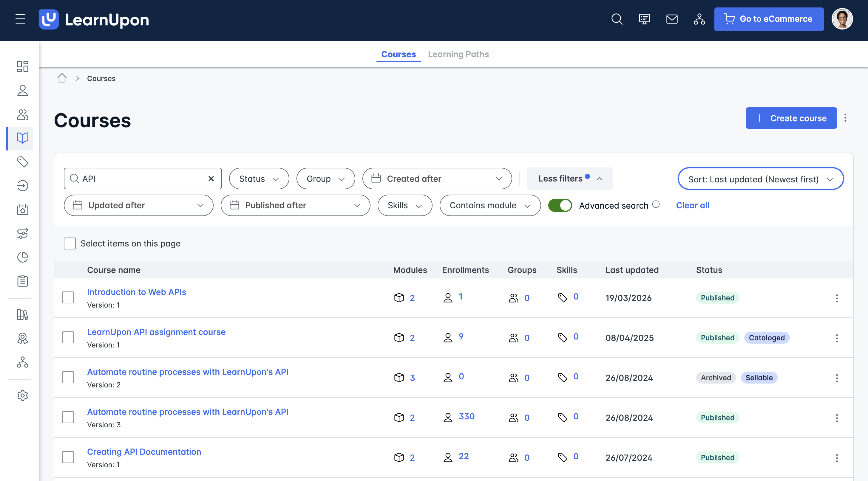Select the Archived Automate routine processes checkbox

pyautogui.click(x=68, y=377)
